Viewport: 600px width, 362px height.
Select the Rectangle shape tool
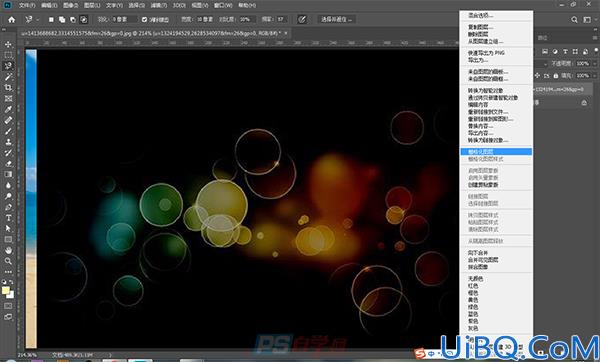click(8, 240)
